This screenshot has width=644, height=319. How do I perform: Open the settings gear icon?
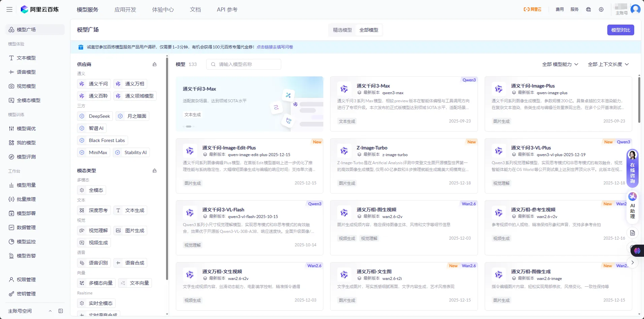click(x=601, y=9)
